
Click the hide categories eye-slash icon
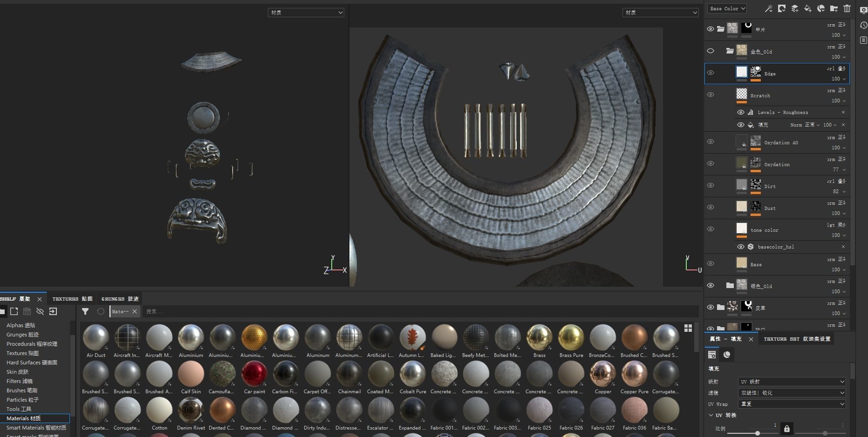click(40, 311)
